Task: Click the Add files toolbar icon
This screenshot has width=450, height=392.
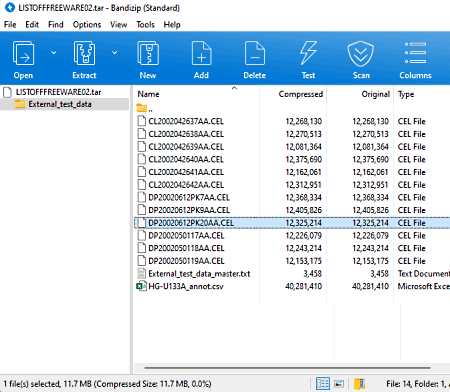Action: [201, 53]
